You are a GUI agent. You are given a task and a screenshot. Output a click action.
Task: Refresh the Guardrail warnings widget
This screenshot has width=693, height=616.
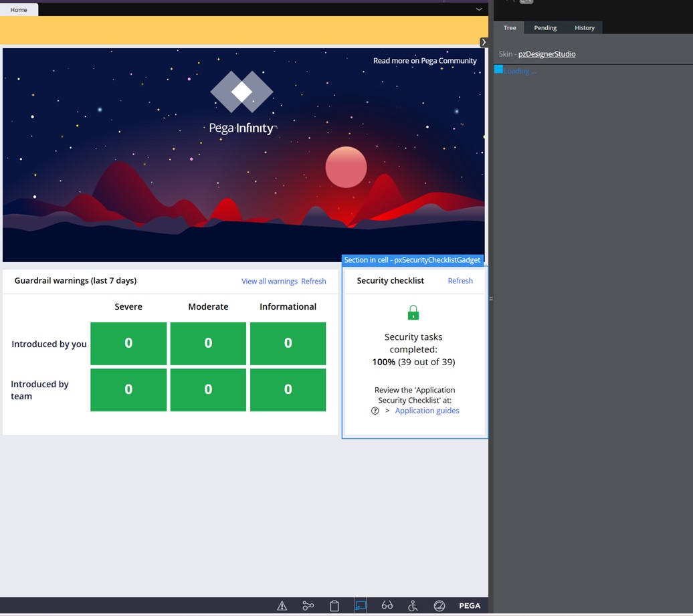[x=314, y=282]
